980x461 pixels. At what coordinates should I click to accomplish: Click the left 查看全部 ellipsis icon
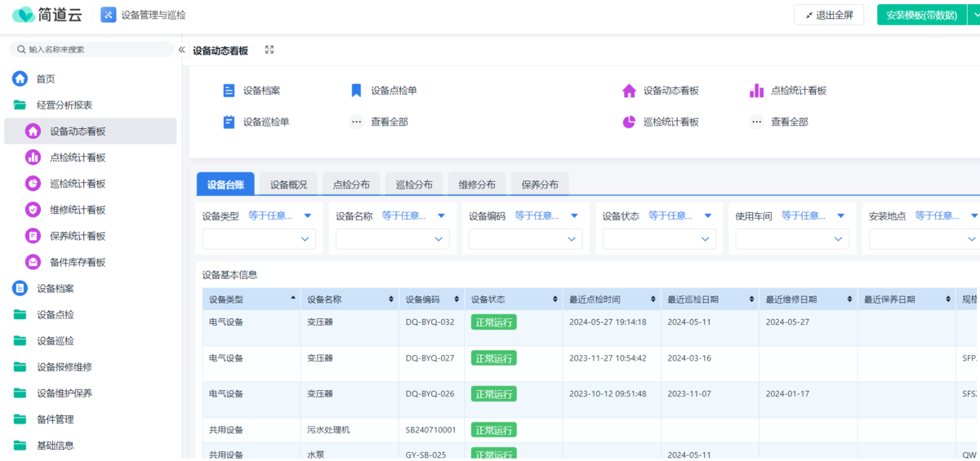point(356,122)
